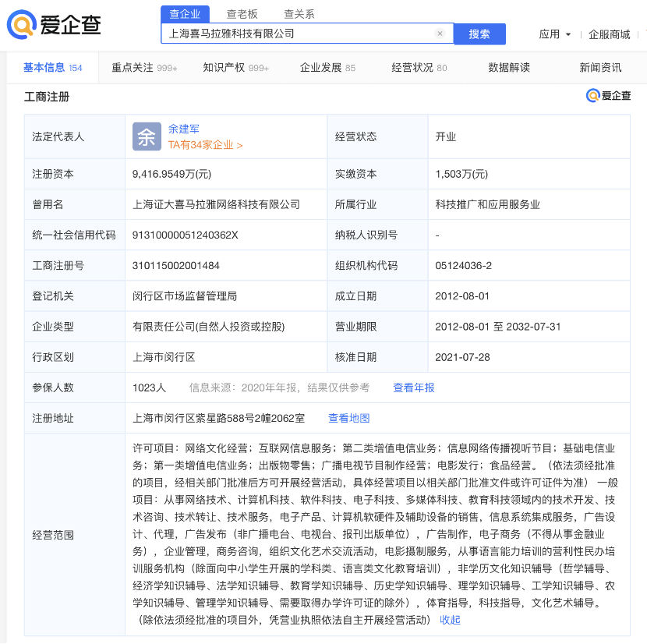Switch to the 查关系 search tab
Screen dimensions: 647x644
click(299, 15)
